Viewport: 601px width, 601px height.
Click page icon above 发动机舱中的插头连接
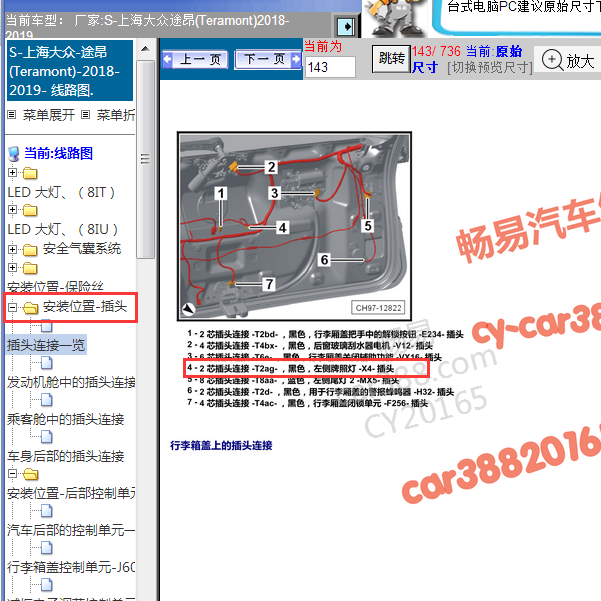(x=46, y=363)
